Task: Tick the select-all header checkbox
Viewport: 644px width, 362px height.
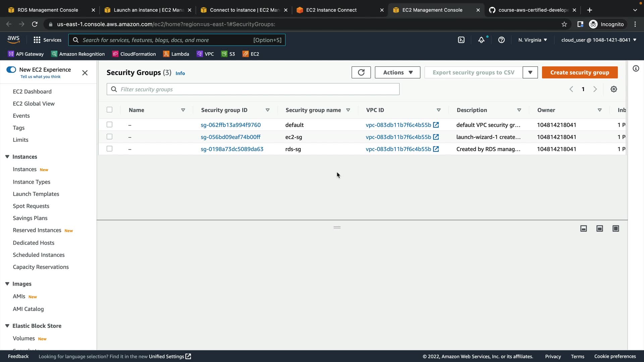Action: (x=109, y=110)
